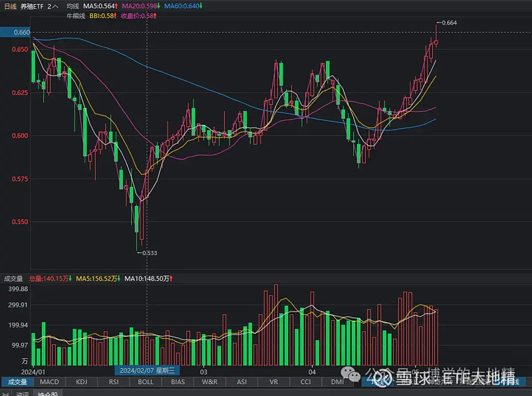532x396 pixels.
Task: Click the red arrow beside MA5:156.52万 in volume pane
Action: (x=120, y=278)
